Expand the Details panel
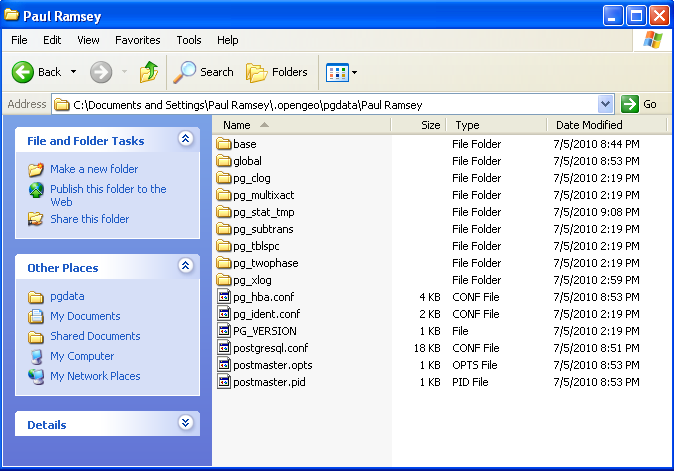Viewport: 674px width, 471px height. pyautogui.click(x=185, y=423)
